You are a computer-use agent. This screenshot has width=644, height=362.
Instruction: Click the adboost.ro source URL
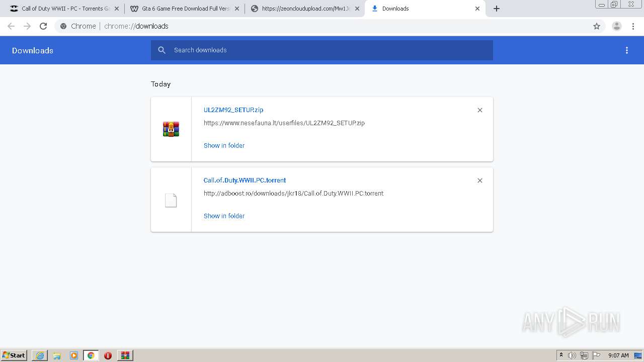294,193
